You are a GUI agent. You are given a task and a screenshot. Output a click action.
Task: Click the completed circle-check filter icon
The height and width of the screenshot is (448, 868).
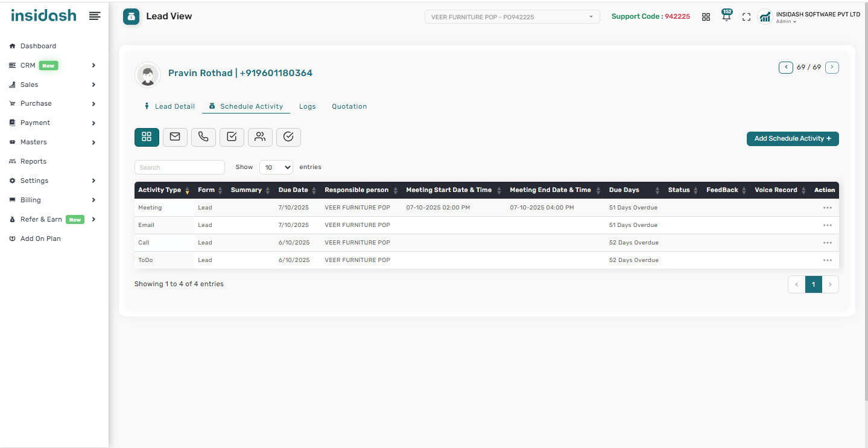coord(288,137)
